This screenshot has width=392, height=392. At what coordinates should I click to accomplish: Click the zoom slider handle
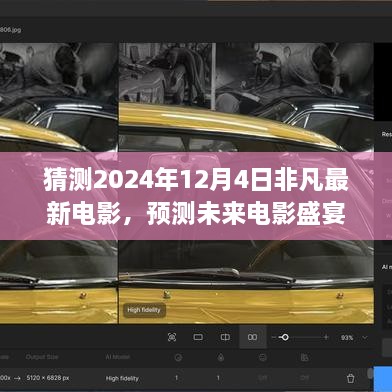[285, 337]
